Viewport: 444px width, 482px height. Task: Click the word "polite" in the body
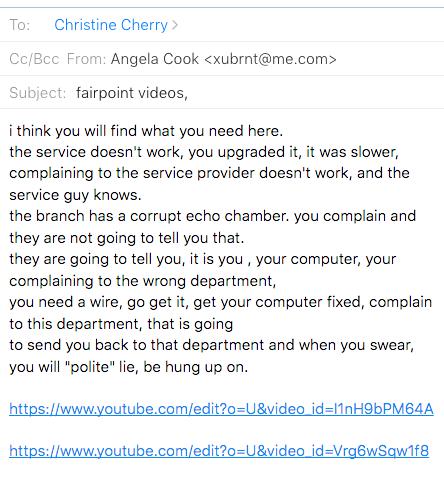[x=88, y=367]
